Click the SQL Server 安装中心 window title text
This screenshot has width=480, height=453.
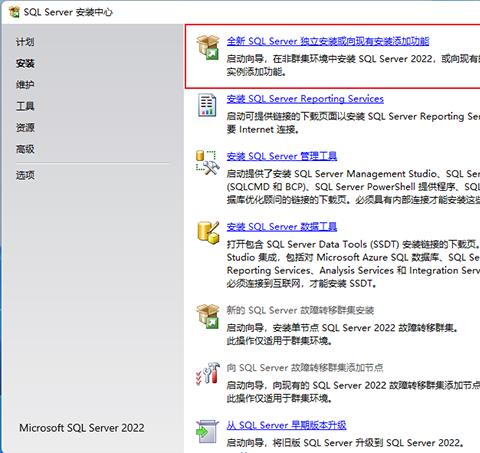point(68,12)
